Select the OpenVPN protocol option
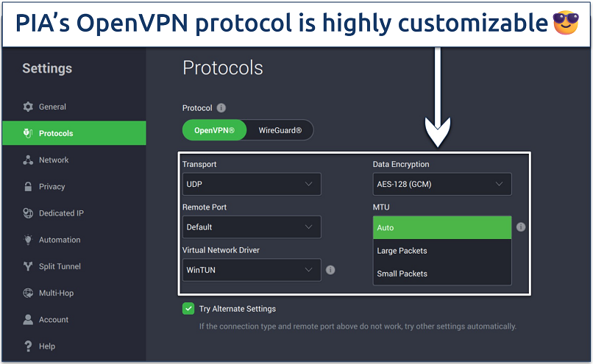This screenshot has height=364, width=593. point(214,130)
